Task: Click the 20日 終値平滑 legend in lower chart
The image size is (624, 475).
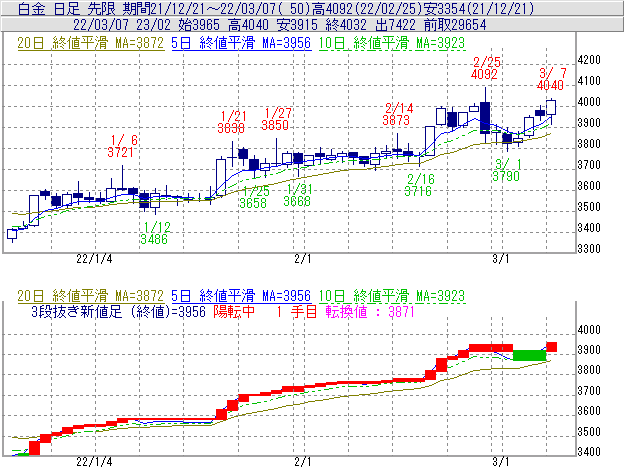Action: point(90,296)
